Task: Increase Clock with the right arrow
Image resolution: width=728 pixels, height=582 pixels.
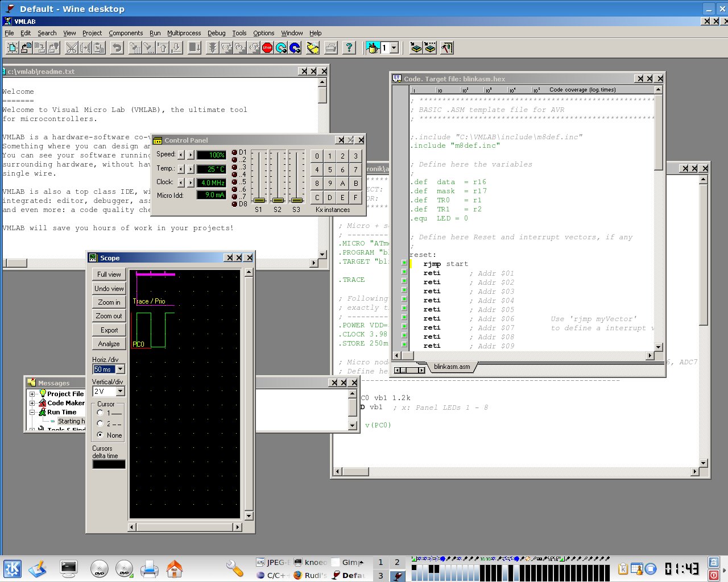Action: (x=191, y=182)
